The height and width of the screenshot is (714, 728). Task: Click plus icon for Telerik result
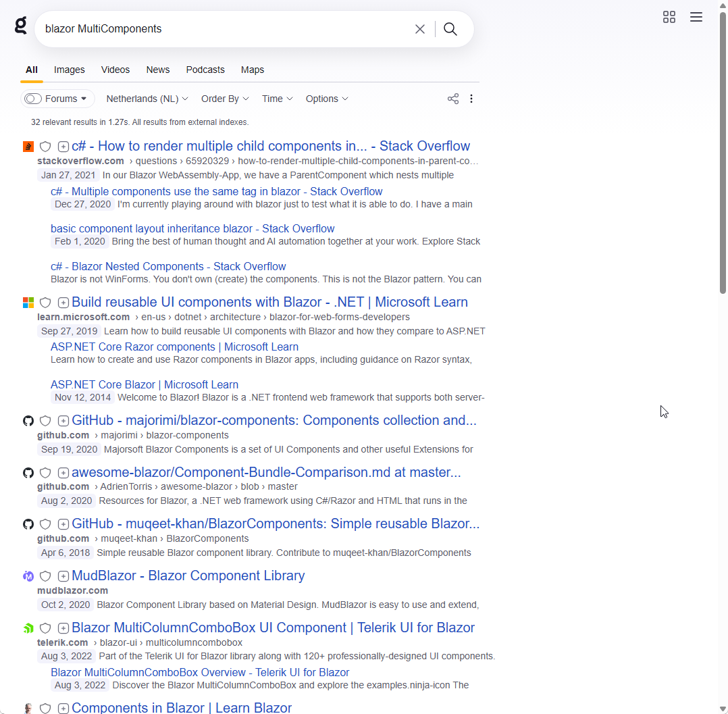63,628
